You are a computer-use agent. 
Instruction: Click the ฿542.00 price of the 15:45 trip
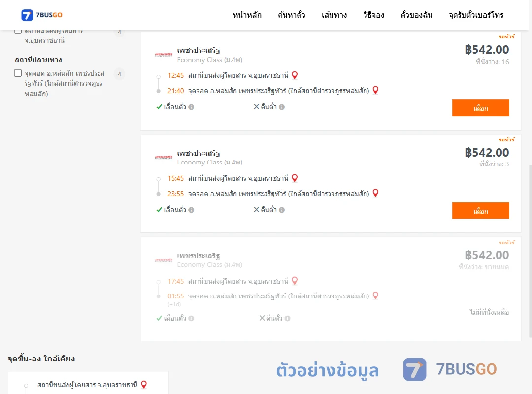487,152
